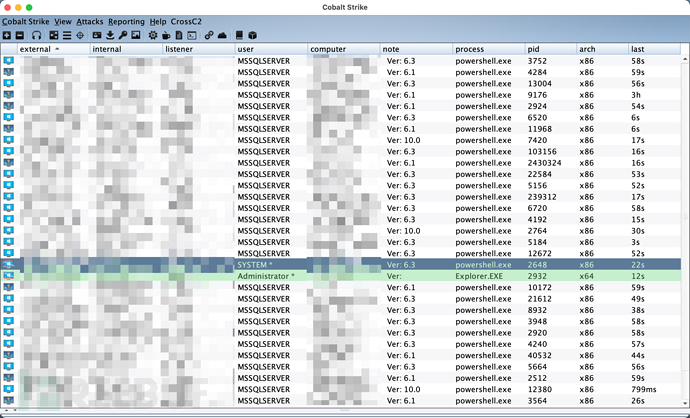This screenshot has height=418, width=690.
Task: Open help via the book icon
Action: 239,35
